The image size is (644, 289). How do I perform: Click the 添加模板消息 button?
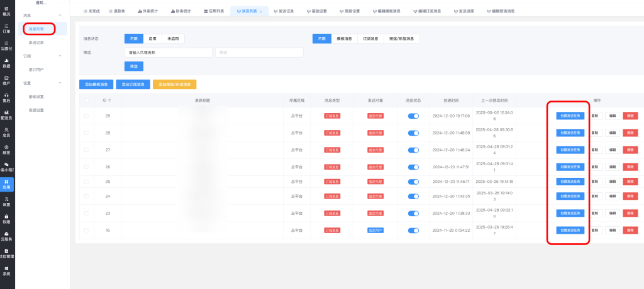click(x=96, y=84)
